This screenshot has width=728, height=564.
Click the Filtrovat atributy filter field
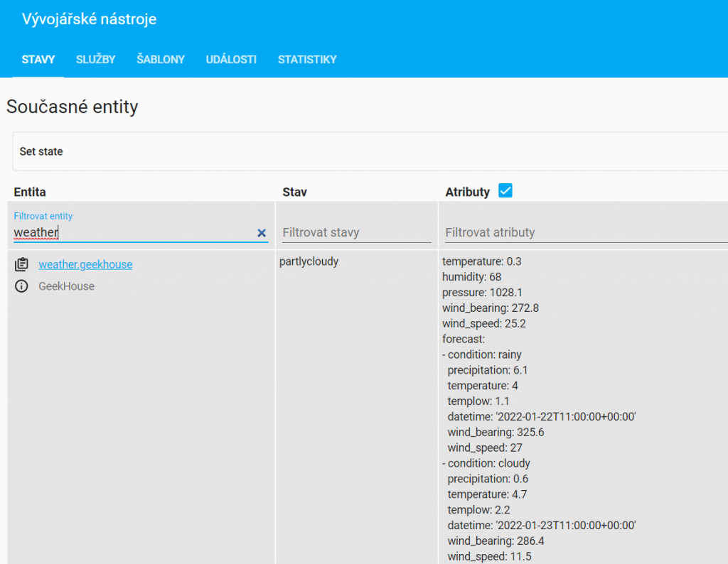(587, 232)
